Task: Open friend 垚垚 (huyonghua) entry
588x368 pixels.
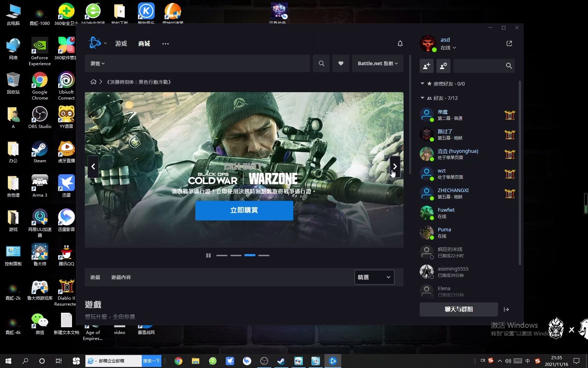Action: coord(468,154)
